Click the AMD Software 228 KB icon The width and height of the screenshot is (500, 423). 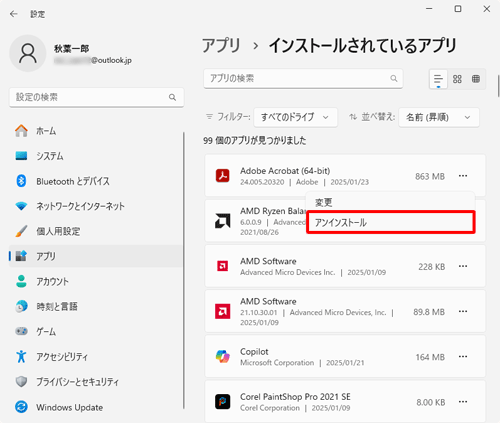pyautogui.click(x=223, y=266)
